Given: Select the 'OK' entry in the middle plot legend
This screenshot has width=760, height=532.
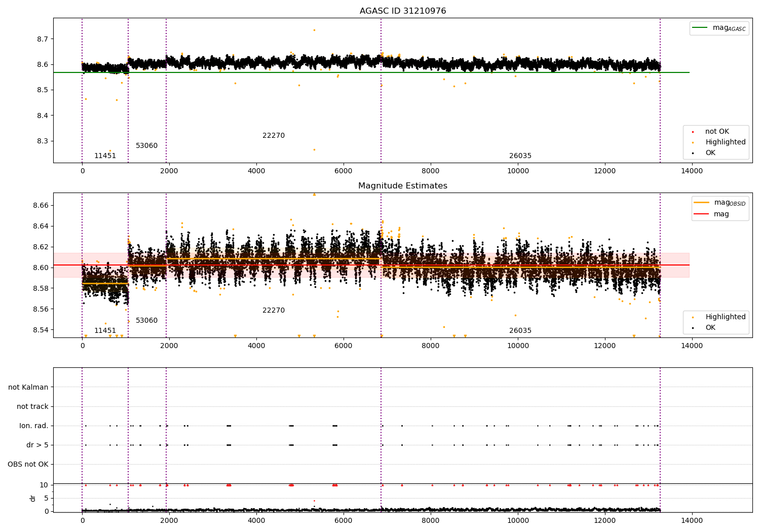Looking at the screenshot, I should pos(710,328).
